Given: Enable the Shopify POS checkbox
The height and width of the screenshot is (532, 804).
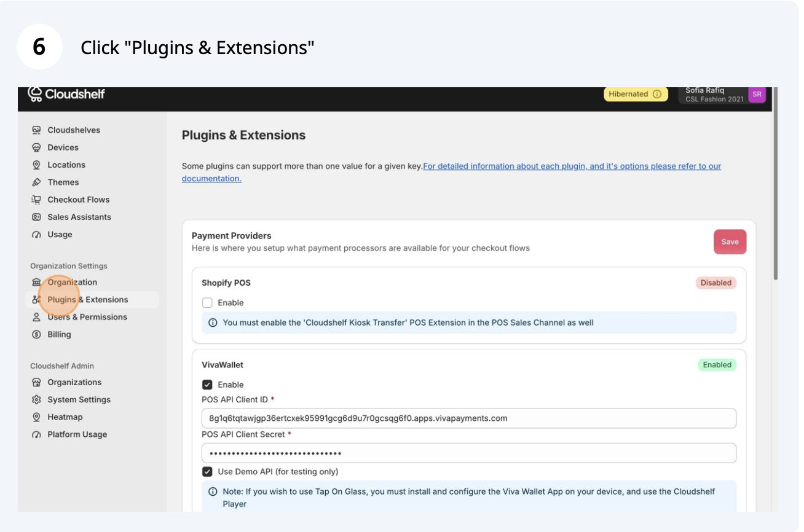Looking at the screenshot, I should coord(207,303).
